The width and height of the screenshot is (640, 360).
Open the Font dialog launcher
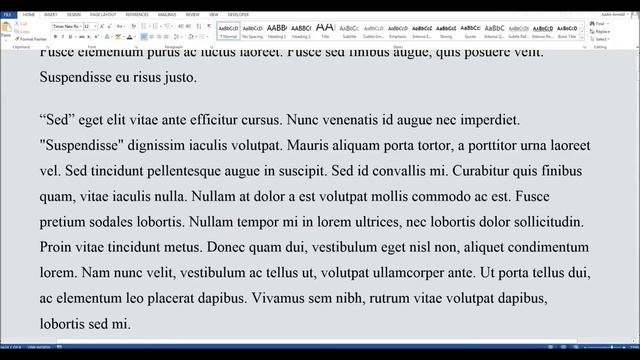pos(136,47)
